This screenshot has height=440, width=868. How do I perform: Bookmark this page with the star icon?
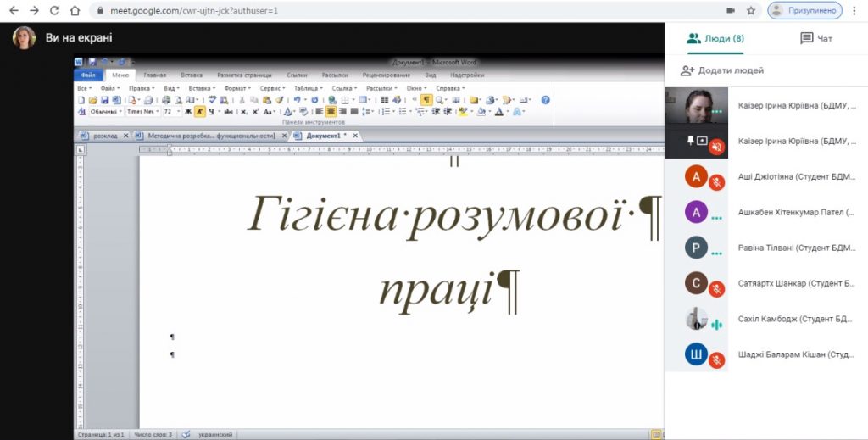point(751,11)
